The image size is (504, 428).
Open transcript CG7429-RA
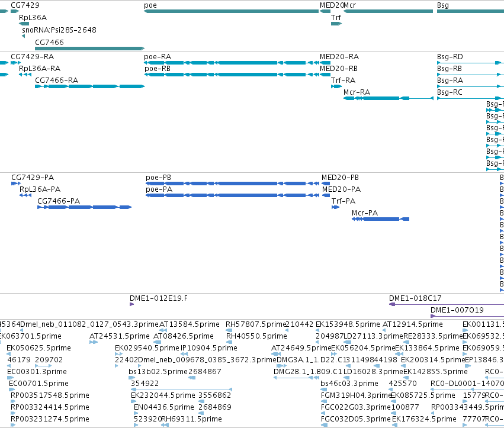tap(32, 57)
